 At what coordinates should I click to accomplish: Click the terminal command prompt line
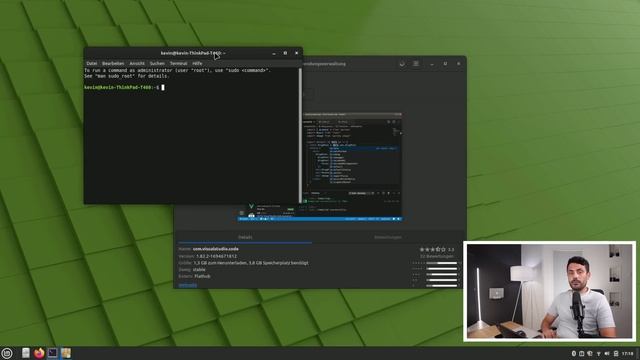tap(124, 87)
